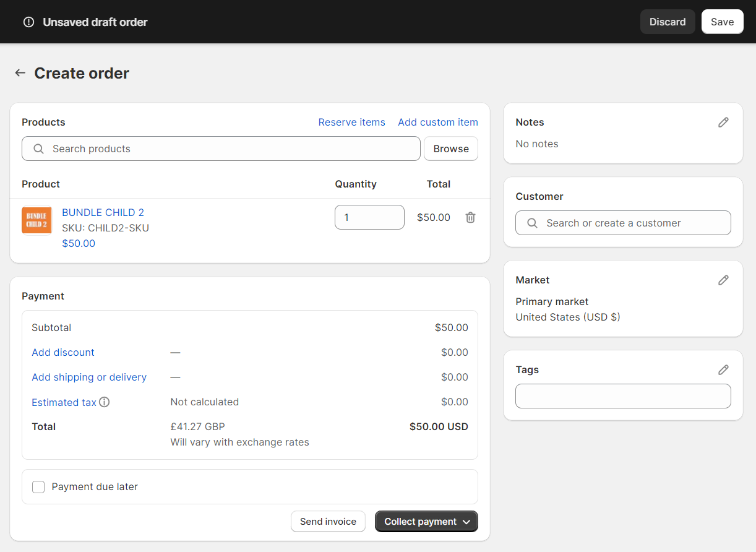Click the alert icon beside Unsaved draft order
756x552 pixels.
28,22
